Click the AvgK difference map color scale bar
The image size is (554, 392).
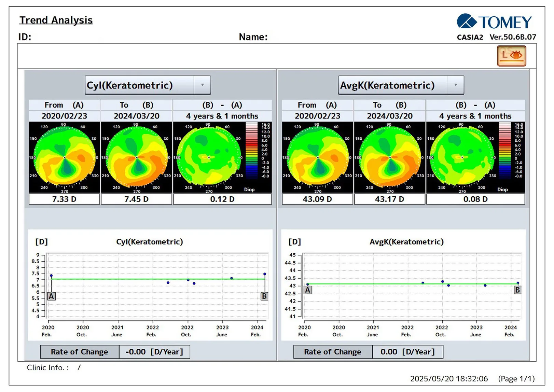(505, 150)
